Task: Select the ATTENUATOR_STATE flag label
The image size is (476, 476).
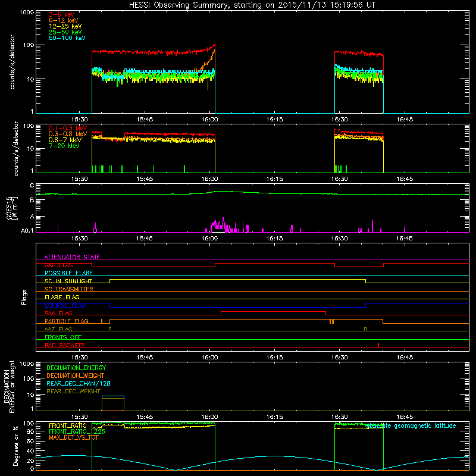Action: (72, 257)
